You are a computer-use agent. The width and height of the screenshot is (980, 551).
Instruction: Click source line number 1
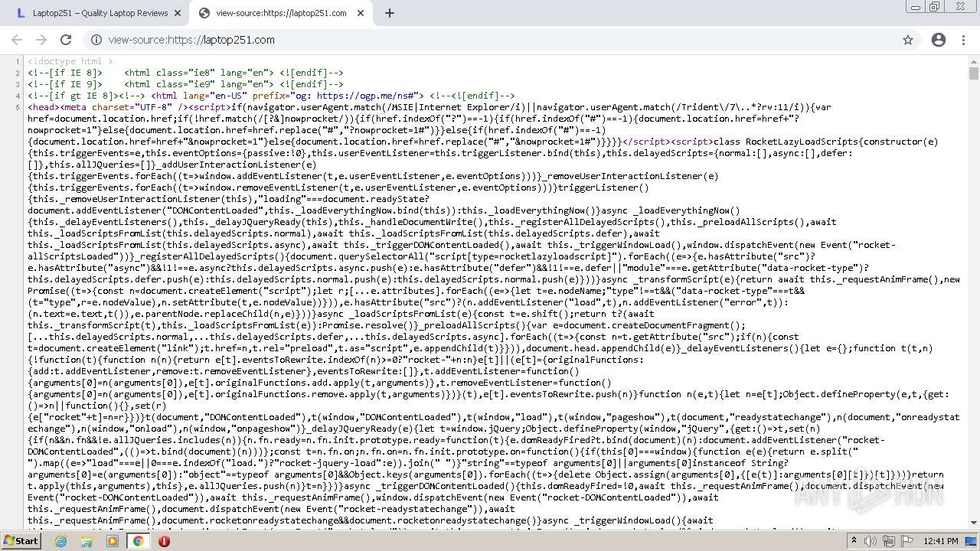pos(18,61)
